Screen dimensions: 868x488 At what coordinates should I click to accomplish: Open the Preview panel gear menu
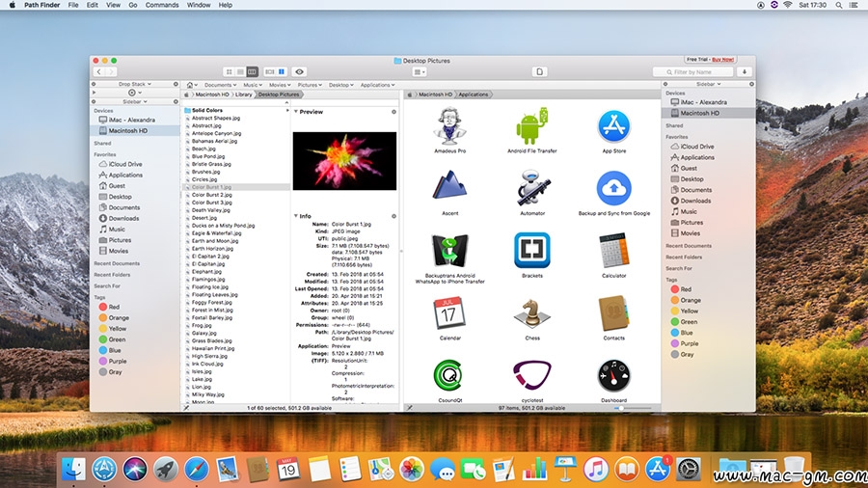point(393,112)
